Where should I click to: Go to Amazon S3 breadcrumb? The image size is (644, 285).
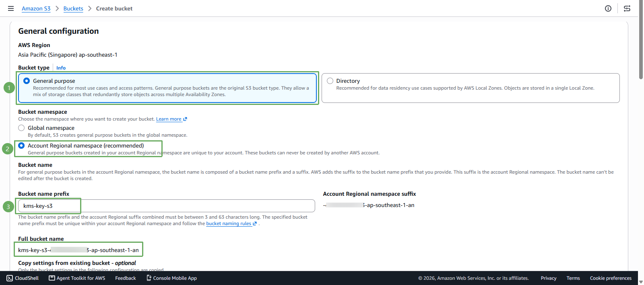(36, 8)
